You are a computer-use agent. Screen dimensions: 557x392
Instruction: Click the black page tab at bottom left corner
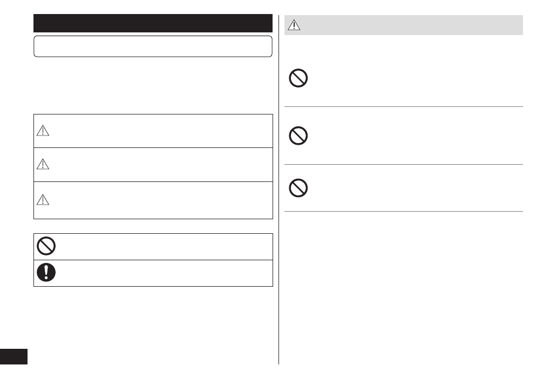pyautogui.click(x=13, y=356)
